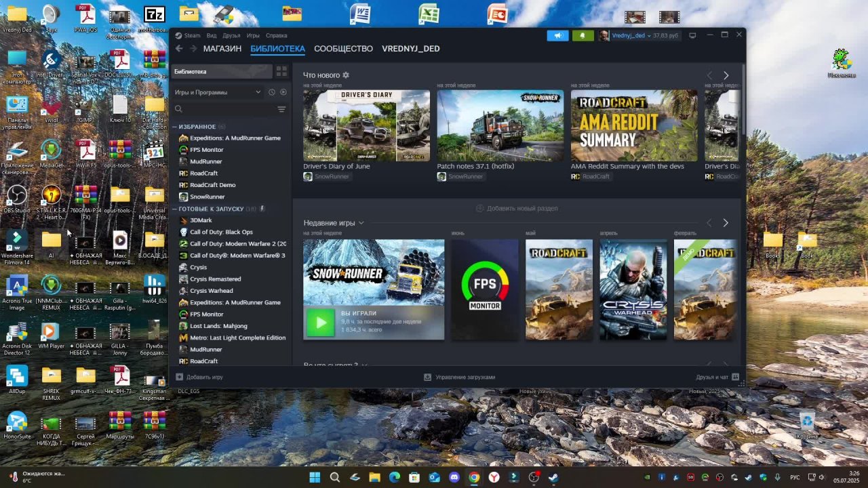Image resolution: width=868 pixels, height=488 pixels.
Task: Open HonorSuite desktop icon
Action: click(x=17, y=425)
